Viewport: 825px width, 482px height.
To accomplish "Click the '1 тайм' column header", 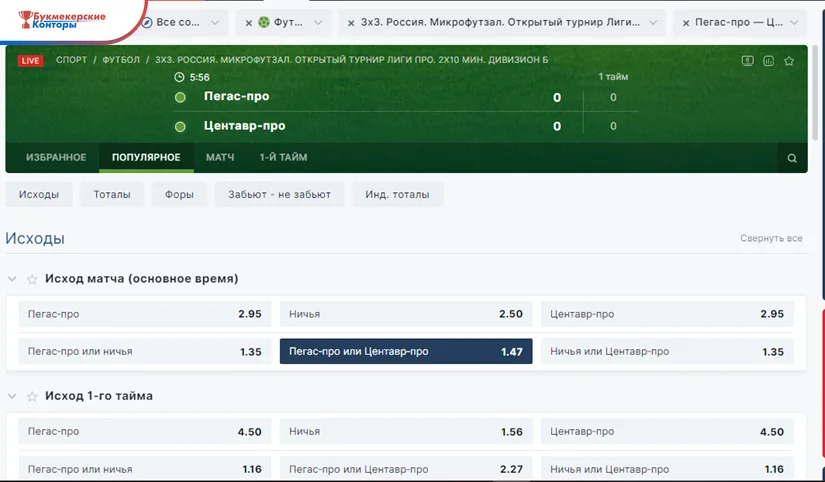I will click(613, 77).
